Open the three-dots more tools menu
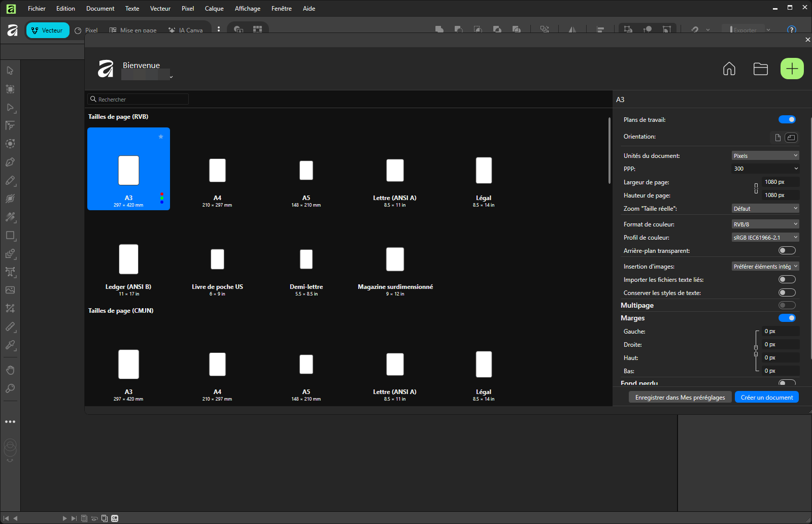Viewport: 812px width, 524px height. point(10,421)
